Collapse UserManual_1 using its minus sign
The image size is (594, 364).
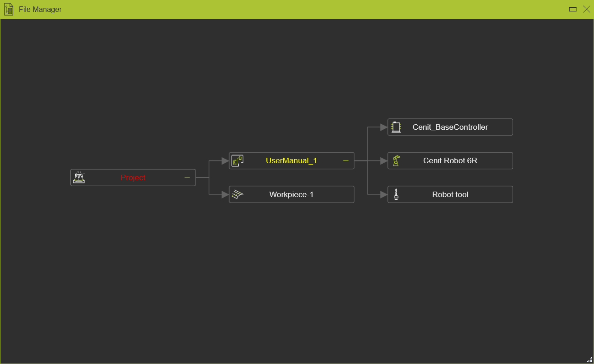[346, 160]
